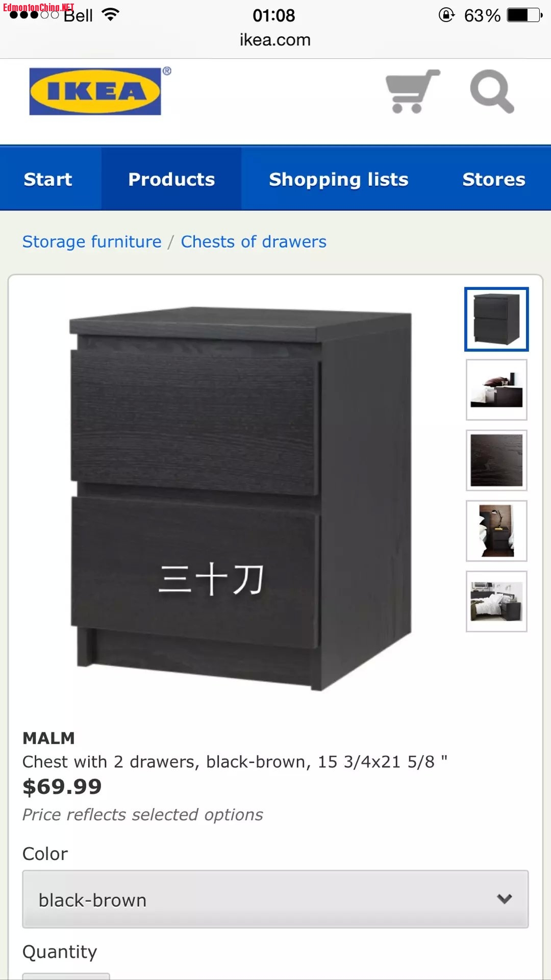Follow the Chests of drawers breadcrumb
Image resolution: width=551 pixels, height=980 pixels.
click(x=254, y=241)
